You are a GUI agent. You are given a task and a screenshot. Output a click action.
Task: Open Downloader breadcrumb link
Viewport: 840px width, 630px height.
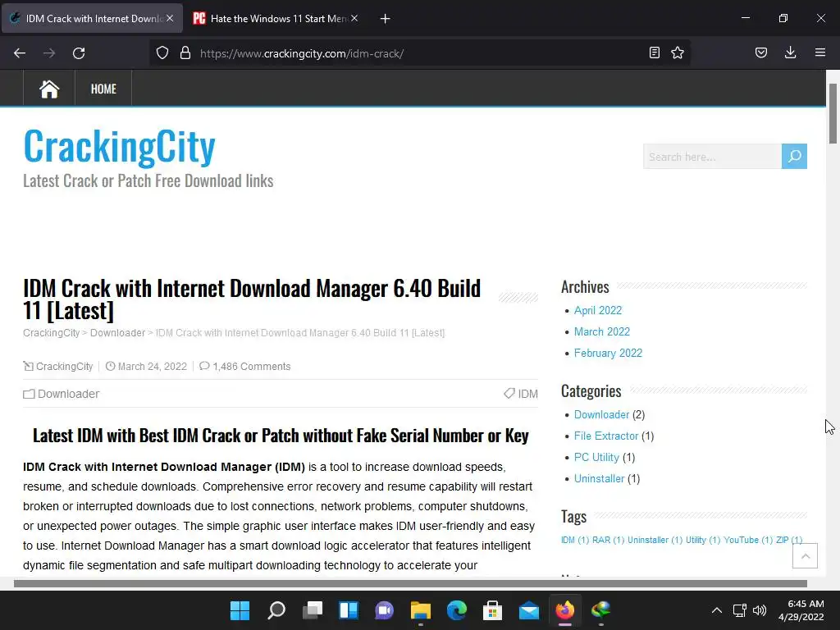[x=117, y=333]
